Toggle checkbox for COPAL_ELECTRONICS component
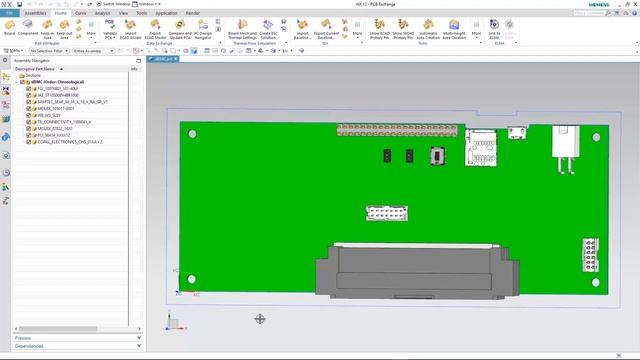Image resolution: width=640 pixels, height=360 pixels. tap(29, 142)
